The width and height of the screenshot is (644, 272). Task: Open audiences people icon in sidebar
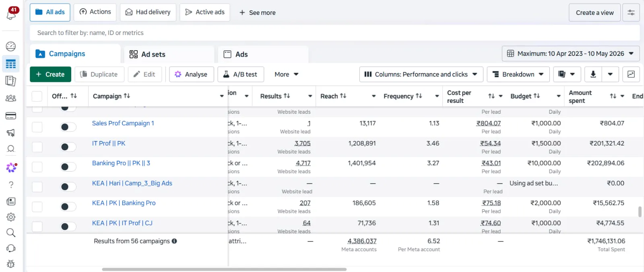pos(11,98)
